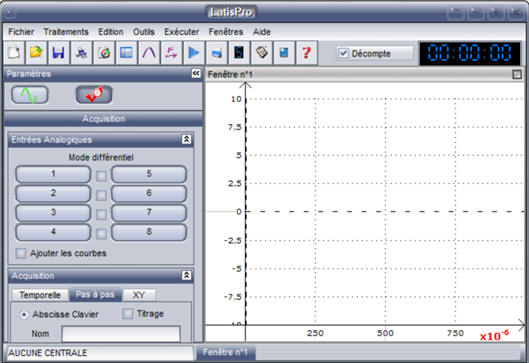Viewport: 529px width, 363px height.
Task: Open the Exécuter menu
Action: point(182,32)
